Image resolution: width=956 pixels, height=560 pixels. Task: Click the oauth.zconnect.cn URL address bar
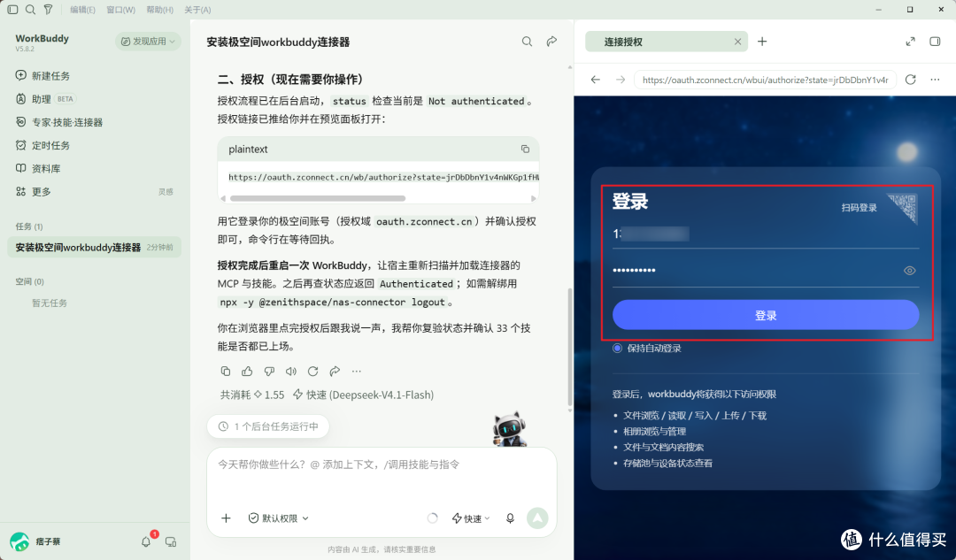(765, 80)
